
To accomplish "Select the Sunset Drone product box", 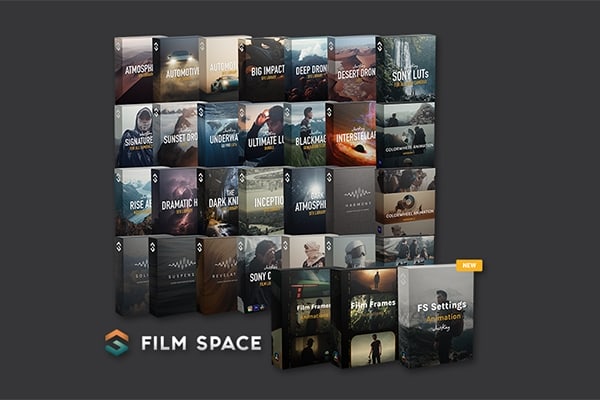I will 175,135.
